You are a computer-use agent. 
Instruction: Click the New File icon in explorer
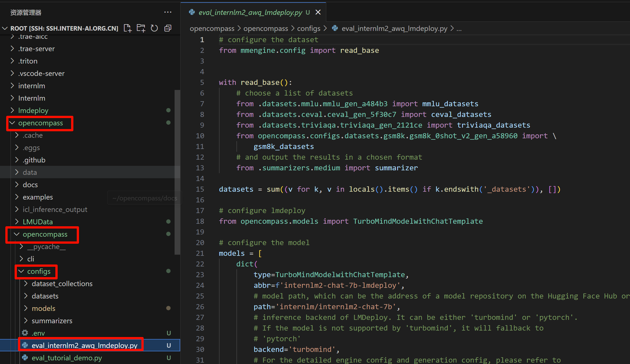click(127, 28)
